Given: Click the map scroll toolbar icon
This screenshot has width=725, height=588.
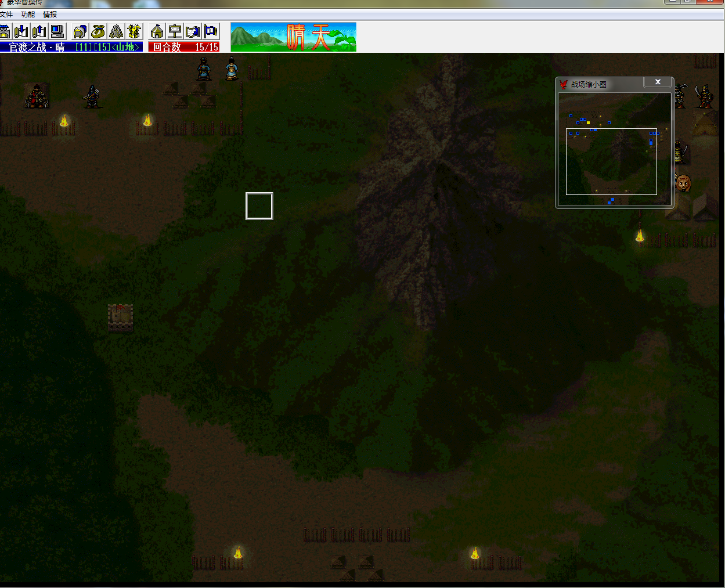Looking at the screenshot, I should [x=193, y=31].
